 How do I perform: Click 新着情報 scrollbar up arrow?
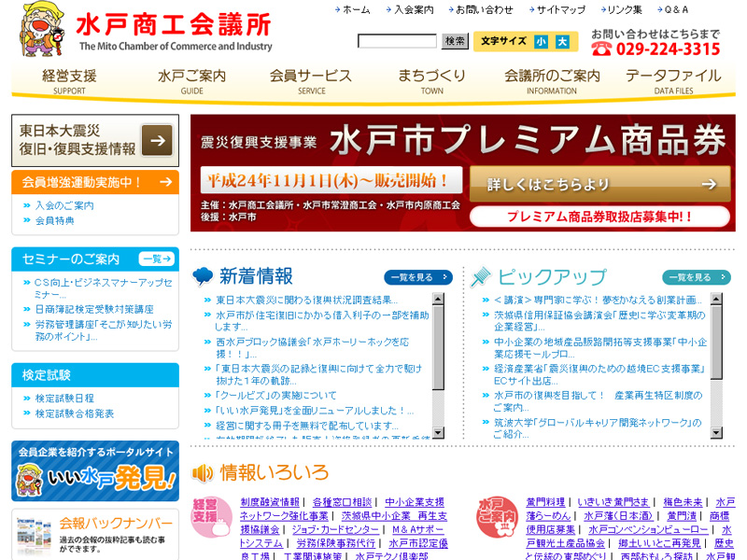pyautogui.click(x=438, y=299)
